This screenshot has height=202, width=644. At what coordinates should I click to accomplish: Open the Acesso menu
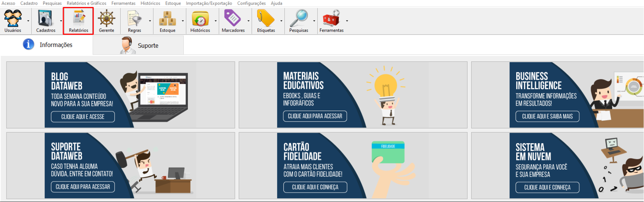click(x=8, y=3)
